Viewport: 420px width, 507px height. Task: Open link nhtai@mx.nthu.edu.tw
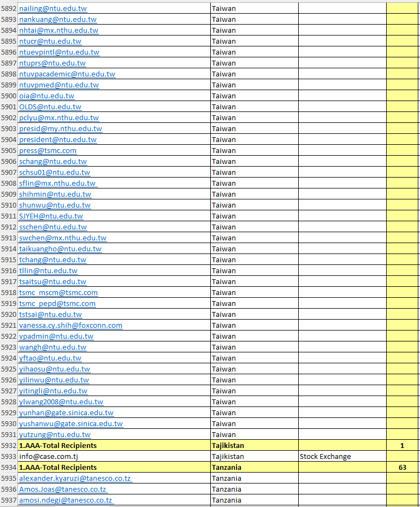pyautogui.click(x=59, y=31)
